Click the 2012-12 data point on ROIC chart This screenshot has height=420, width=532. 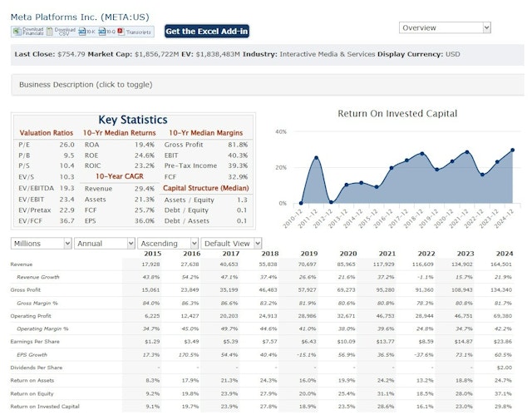(x=331, y=202)
